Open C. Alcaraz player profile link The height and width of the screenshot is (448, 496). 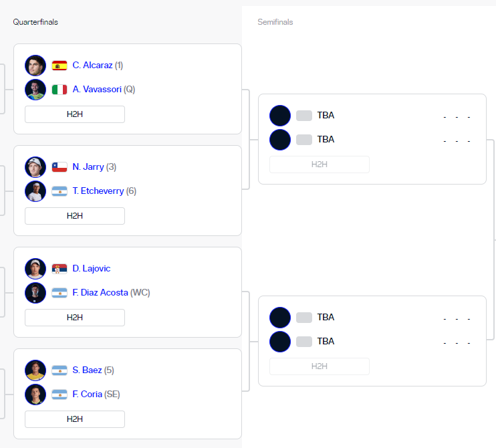click(x=92, y=65)
